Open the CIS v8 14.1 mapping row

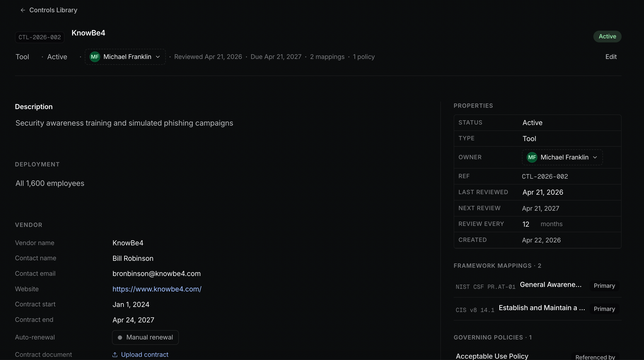537,309
